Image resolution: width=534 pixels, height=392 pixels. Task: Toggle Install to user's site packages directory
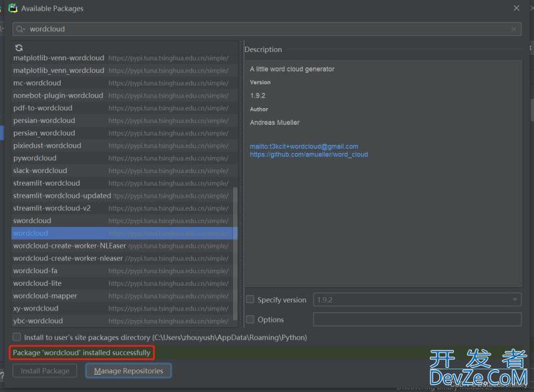click(17, 337)
